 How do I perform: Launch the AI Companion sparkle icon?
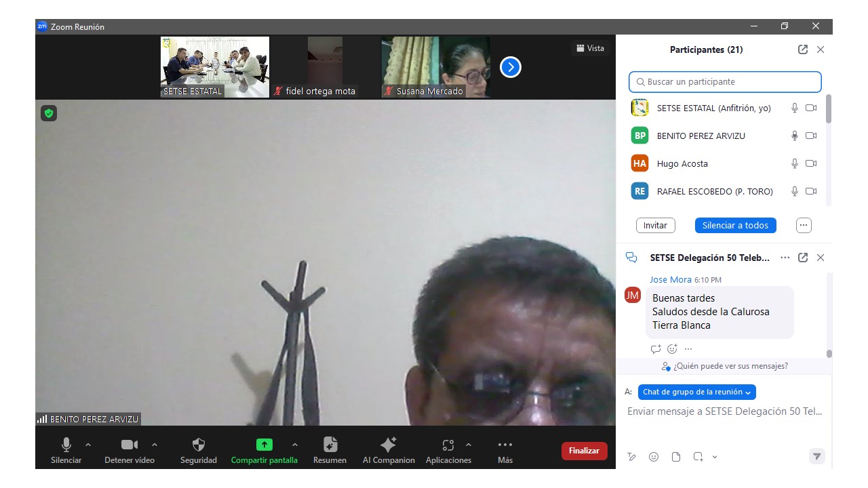click(389, 445)
